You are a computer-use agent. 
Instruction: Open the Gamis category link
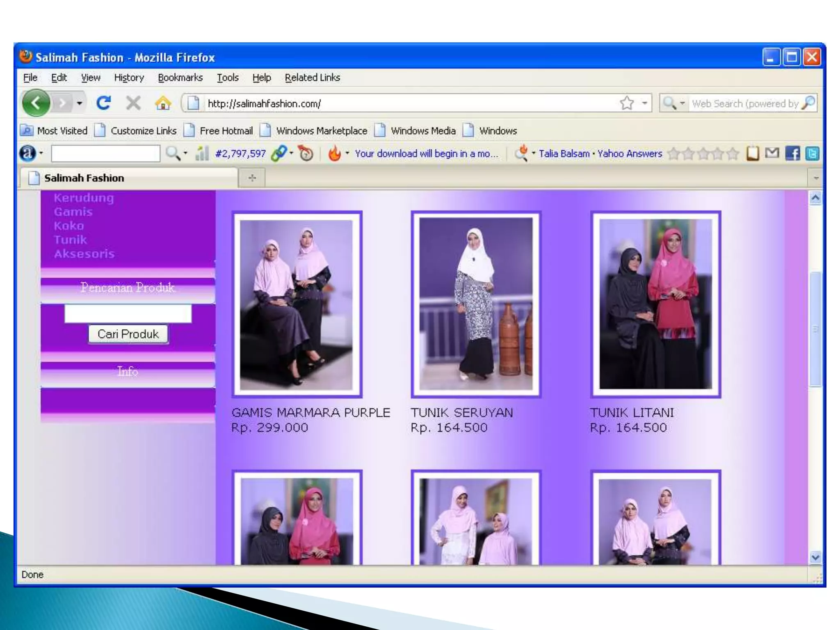click(x=73, y=212)
